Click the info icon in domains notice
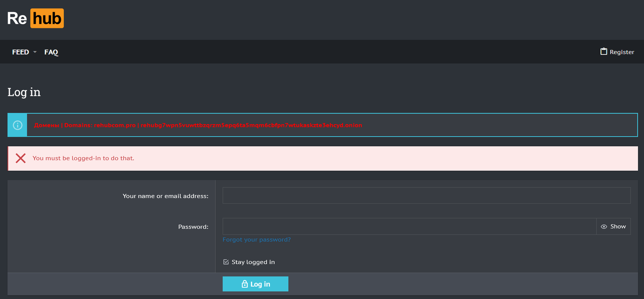 point(18,125)
